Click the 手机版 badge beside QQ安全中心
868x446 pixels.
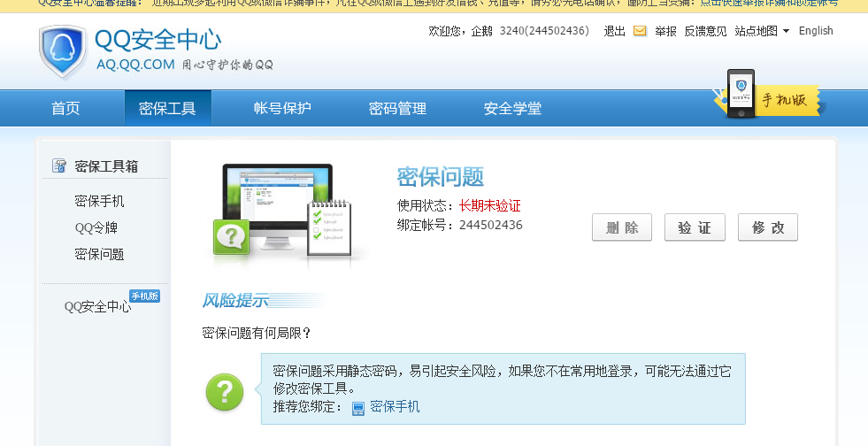(x=144, y=296)
